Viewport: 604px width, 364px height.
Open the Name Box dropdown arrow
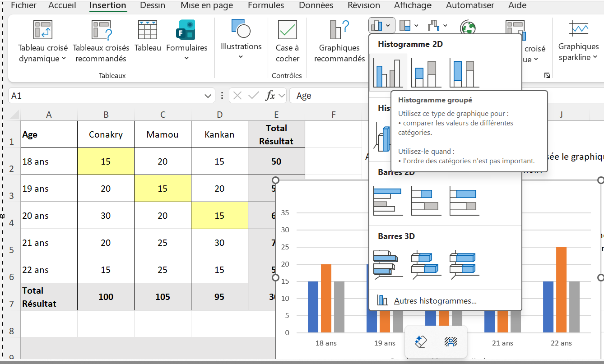tap(208, 96)
